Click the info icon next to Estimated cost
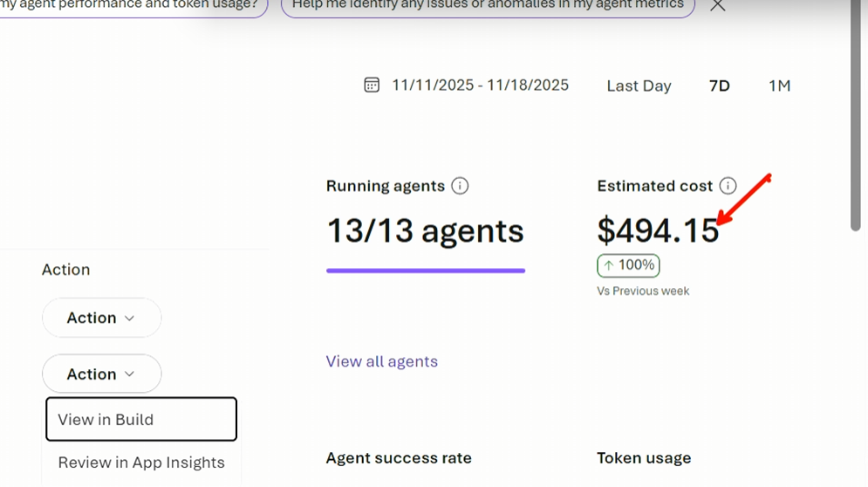 pos(728,186)
